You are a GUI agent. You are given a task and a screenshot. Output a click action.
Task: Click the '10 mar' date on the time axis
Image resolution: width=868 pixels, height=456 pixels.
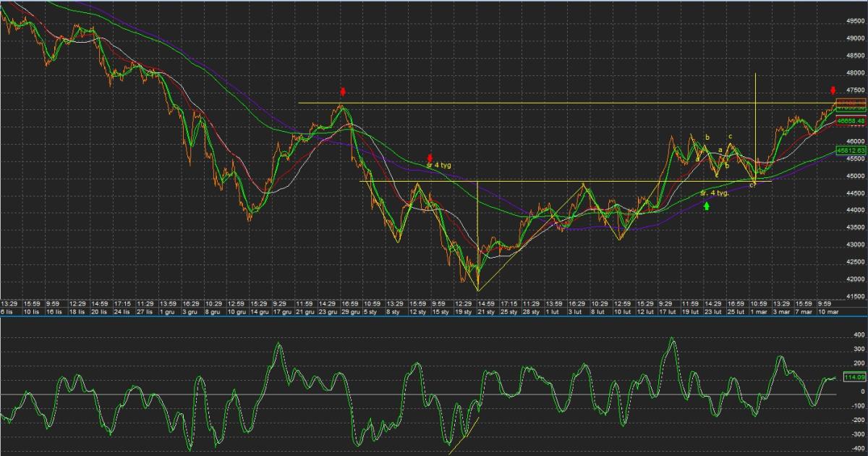[x=827, y=311]
